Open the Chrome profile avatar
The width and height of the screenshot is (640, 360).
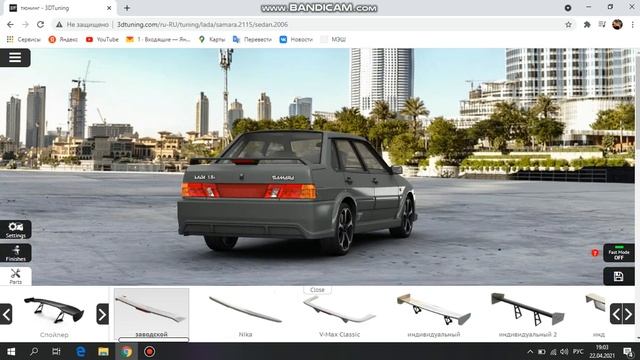tap(617, 24)
